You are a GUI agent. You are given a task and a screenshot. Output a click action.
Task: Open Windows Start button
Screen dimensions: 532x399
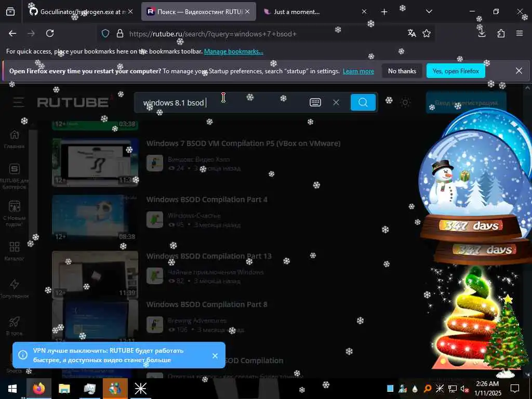pos(12,389)
